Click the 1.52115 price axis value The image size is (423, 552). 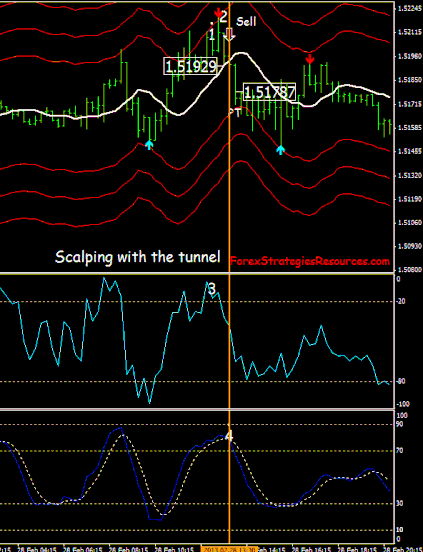pos(409,33)
